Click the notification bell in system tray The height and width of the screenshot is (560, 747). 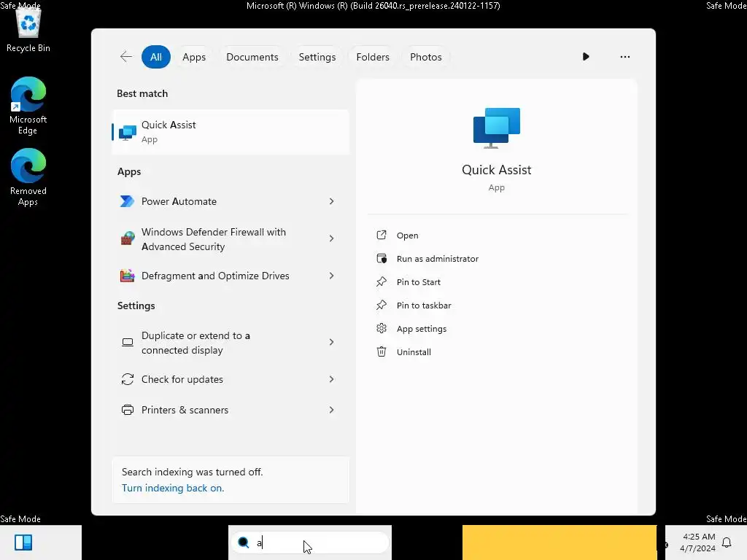tap(727, 542)
